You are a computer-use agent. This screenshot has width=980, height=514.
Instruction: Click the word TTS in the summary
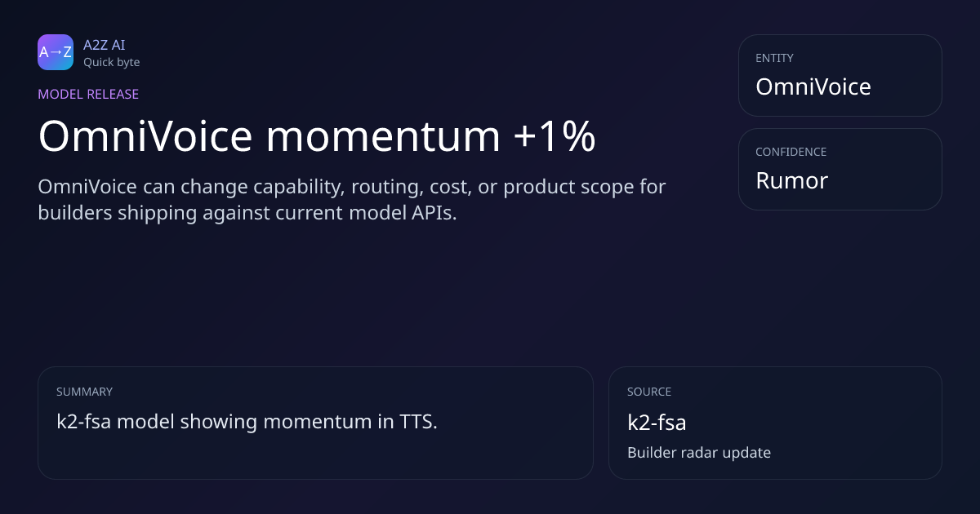tap(416, 422)
